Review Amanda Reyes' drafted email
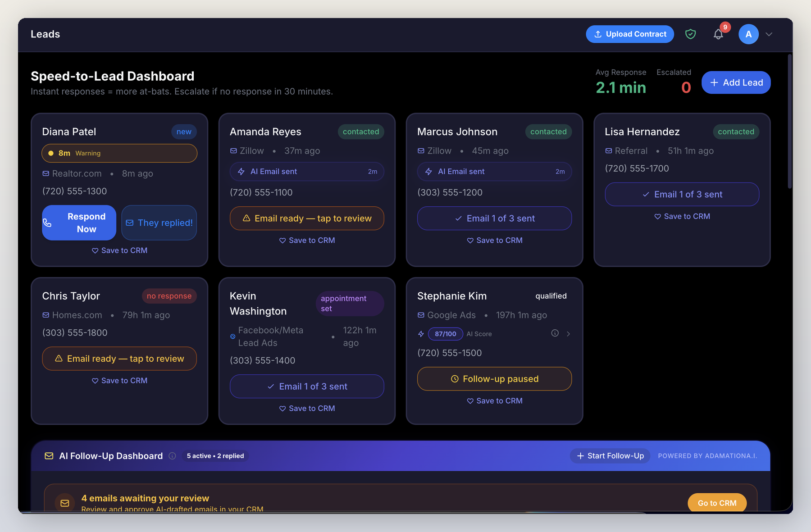 click(x=307, y=218)
